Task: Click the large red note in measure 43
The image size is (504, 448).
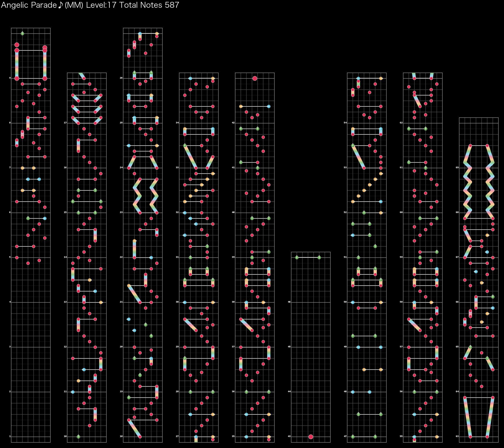Action: click(311, 437)
